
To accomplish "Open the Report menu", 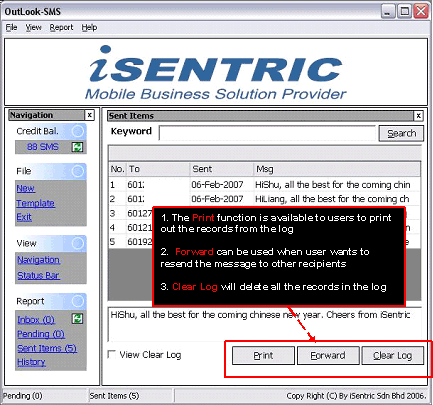I will click(61, 27).
